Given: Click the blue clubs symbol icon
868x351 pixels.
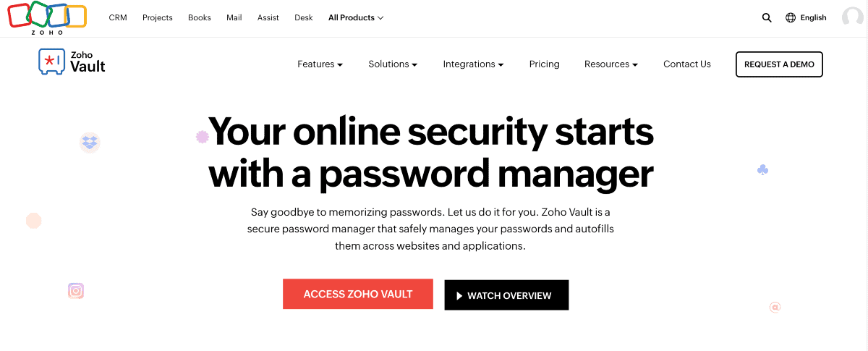Looking at the screenshot, I should point(762,170).
